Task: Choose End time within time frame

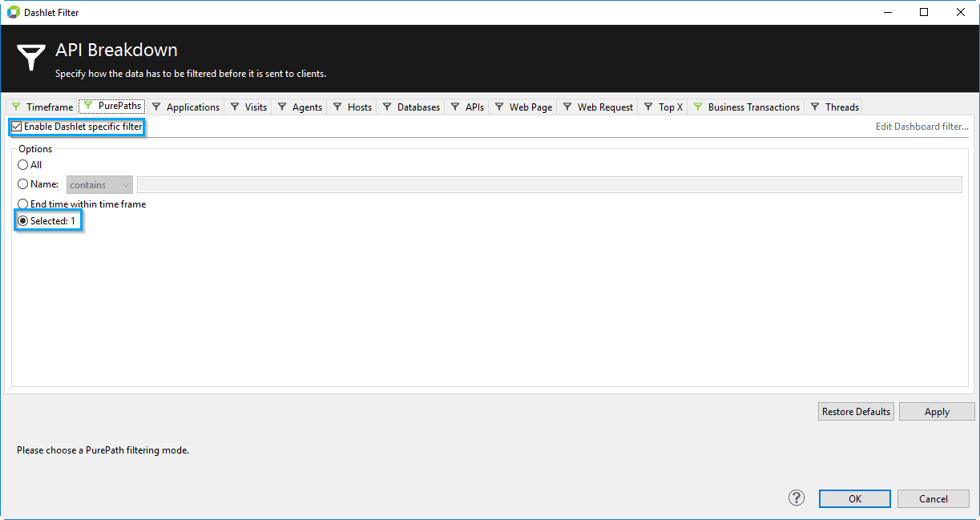Action: coord(23,204)
